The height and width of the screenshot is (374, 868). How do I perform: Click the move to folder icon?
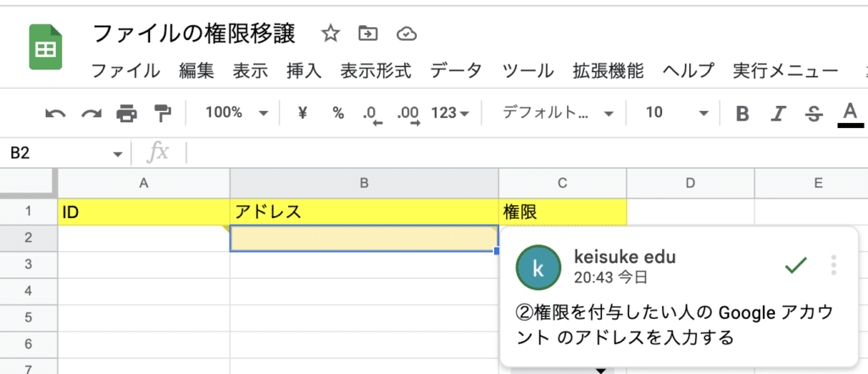[x=368, y=35]
